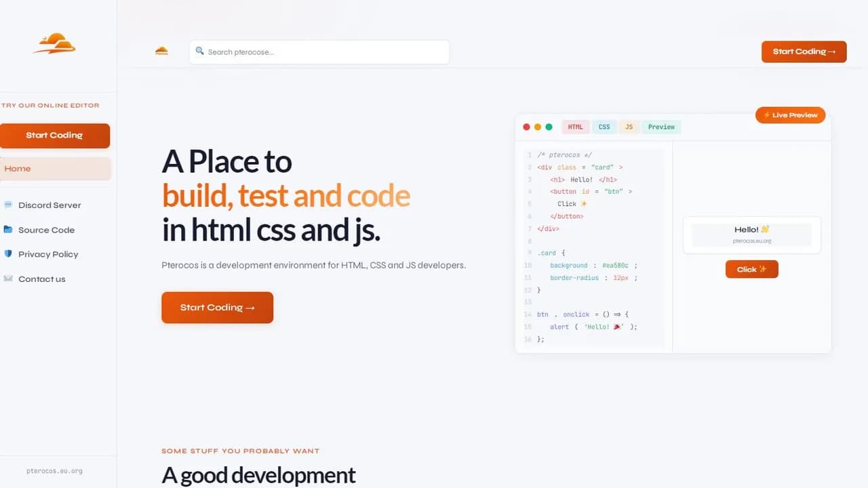Viewport: 868px width, 488px height.
Task: Click the orange "build, test and code" heading
Action: pyautogui.click(x=286, y=196)
